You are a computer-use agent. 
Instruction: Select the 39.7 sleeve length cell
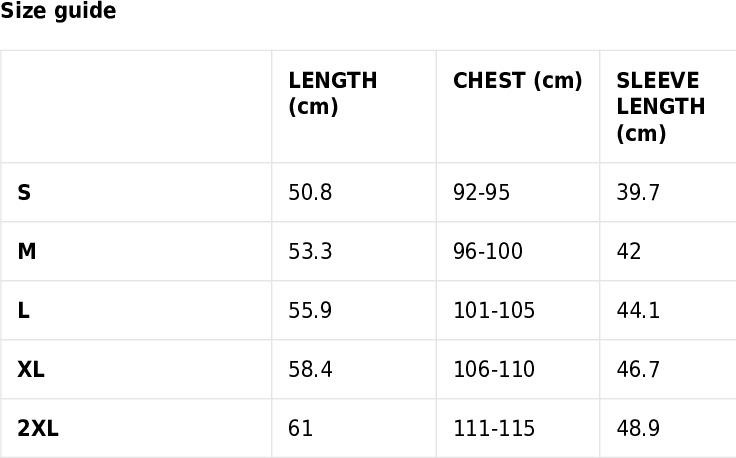pos(668,192)
